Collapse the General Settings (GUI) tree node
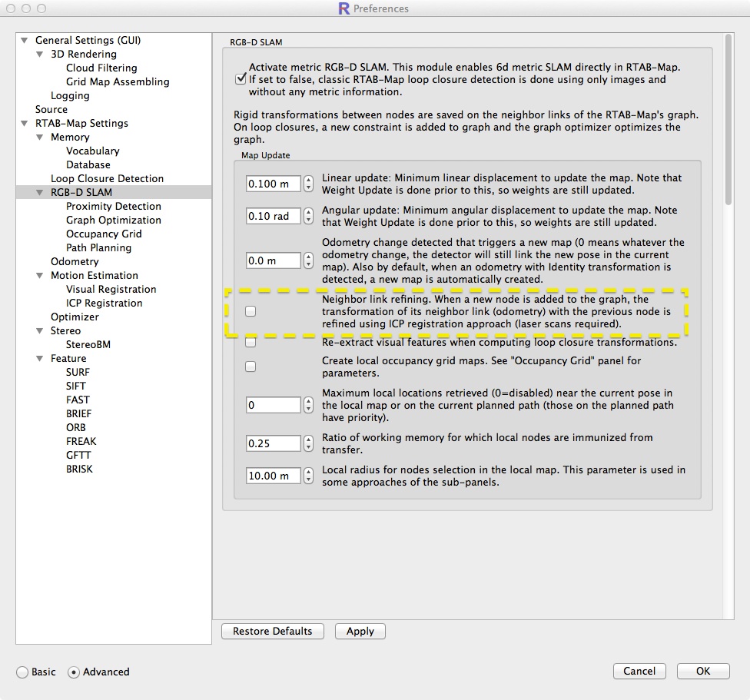Image resolution: width=750 pixels, height=700 pixels. [x=25, y=41]
